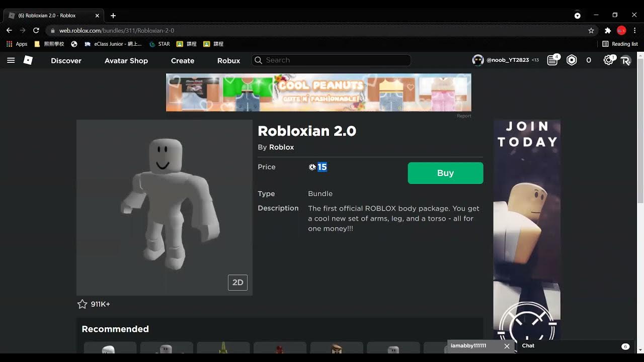The image size is (644, 362).
Task: Open the Reading list
Action: click(x=620, y=44)
